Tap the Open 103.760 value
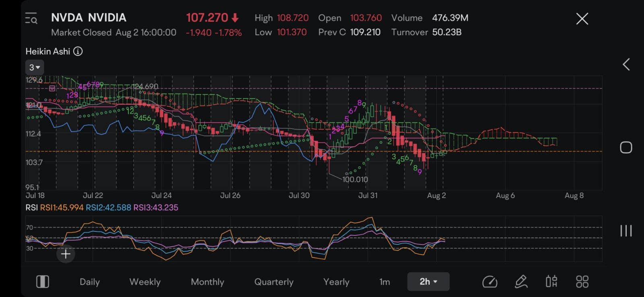Viewport: 644px width, 297px height. pyautogui.click(x=366, y=18)
